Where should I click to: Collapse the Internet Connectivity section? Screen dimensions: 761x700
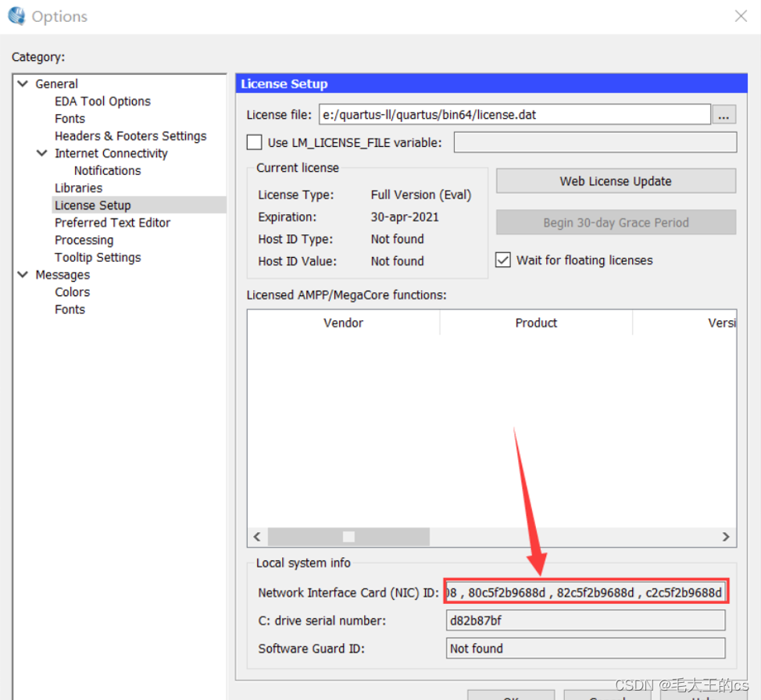tap(41, 153)
